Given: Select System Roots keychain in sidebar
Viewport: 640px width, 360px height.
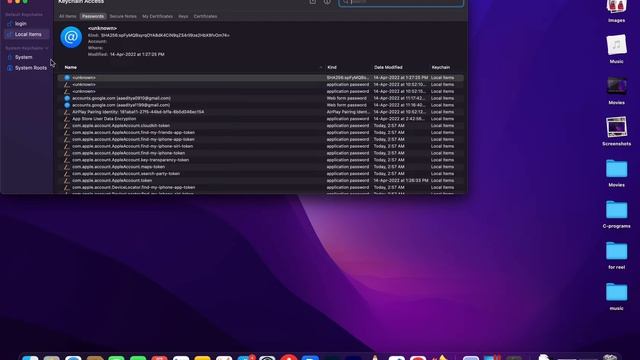Looking at the screenshot, I should click(x=31, y=68).
